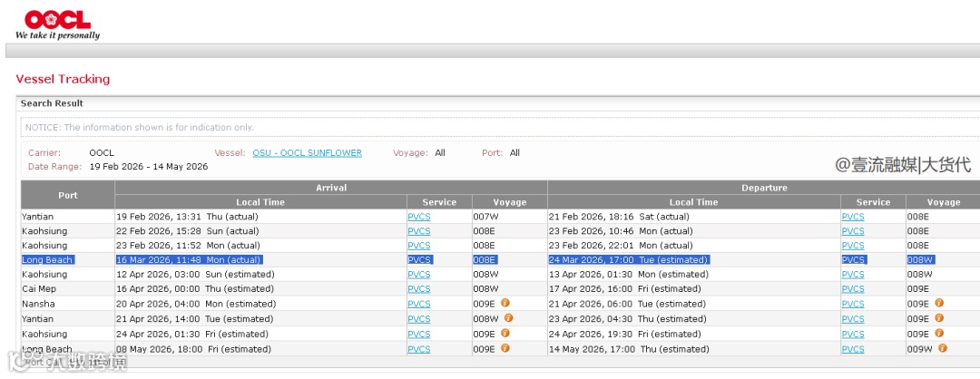Click the Search Result section title

pos(52,103)
